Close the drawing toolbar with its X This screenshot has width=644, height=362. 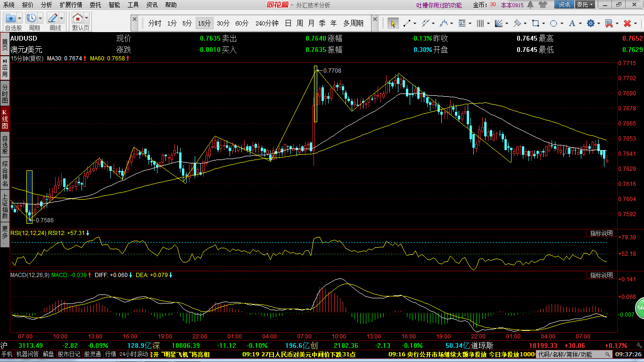[375, 20]
